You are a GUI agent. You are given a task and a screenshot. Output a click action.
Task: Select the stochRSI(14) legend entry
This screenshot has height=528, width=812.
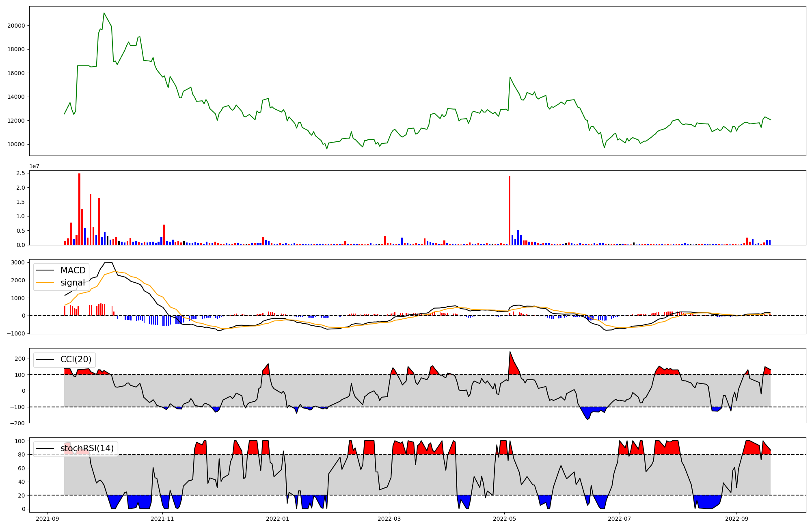(x=87, y=448)
